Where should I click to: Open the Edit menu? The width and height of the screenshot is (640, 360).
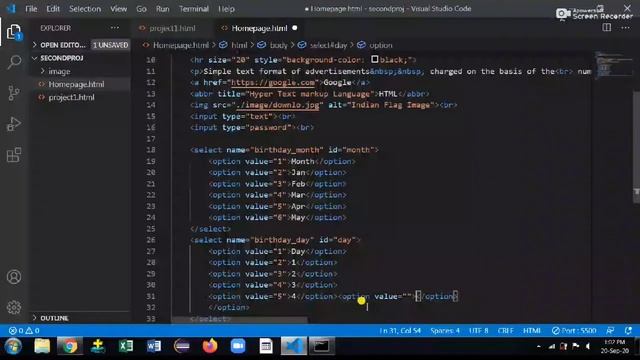[x=53, y=9]
